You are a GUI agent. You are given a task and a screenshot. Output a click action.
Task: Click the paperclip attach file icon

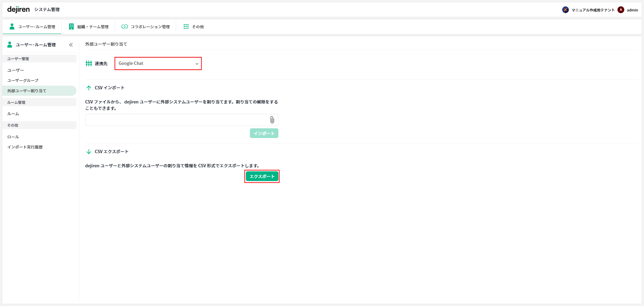[272, 120]
